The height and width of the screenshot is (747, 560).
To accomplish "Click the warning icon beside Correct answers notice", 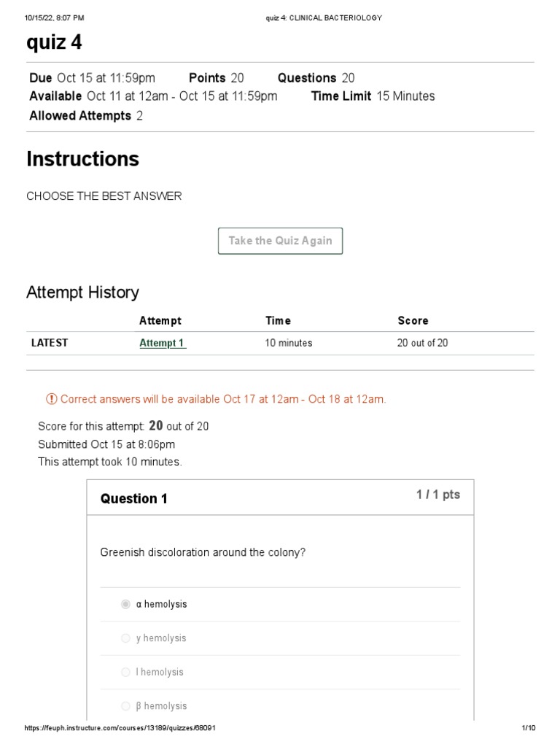I will 51,399.
